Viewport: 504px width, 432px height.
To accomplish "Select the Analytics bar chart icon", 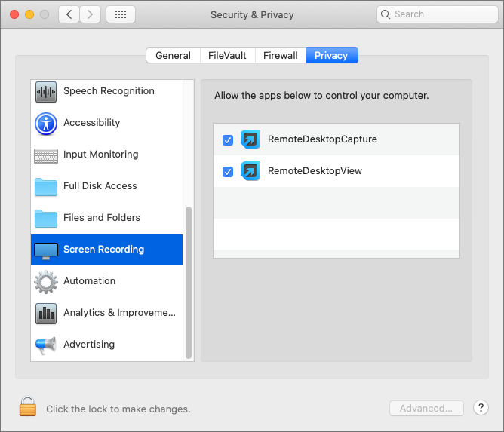I will [x=46, y=313].
